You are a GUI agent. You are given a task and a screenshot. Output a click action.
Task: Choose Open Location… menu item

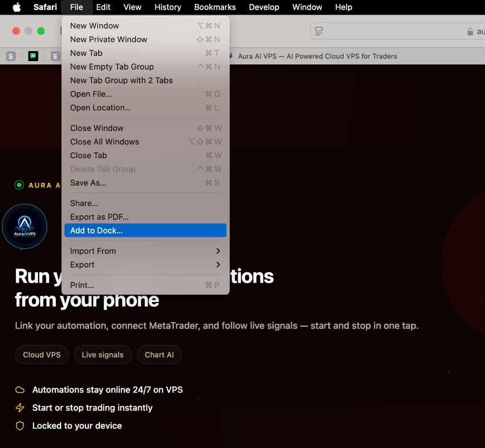click(145, 108)
